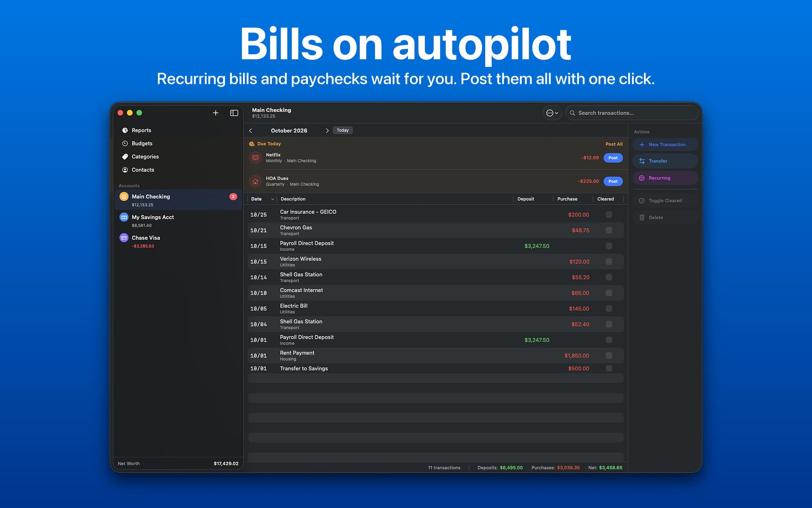This screenshot has height=508, width=812.
Task: Go to the next month arrow
Action: [327, 131]
